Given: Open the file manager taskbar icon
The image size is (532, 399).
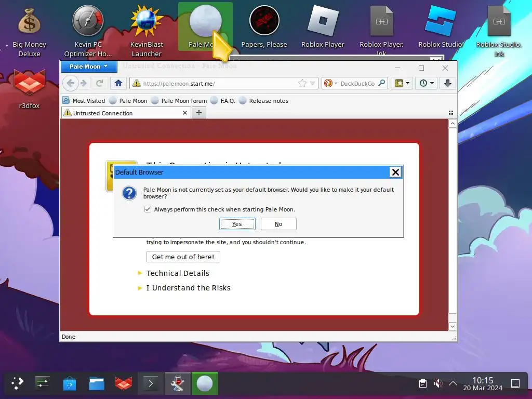Looking at the screenshot, I should click(x=97, y=383).
